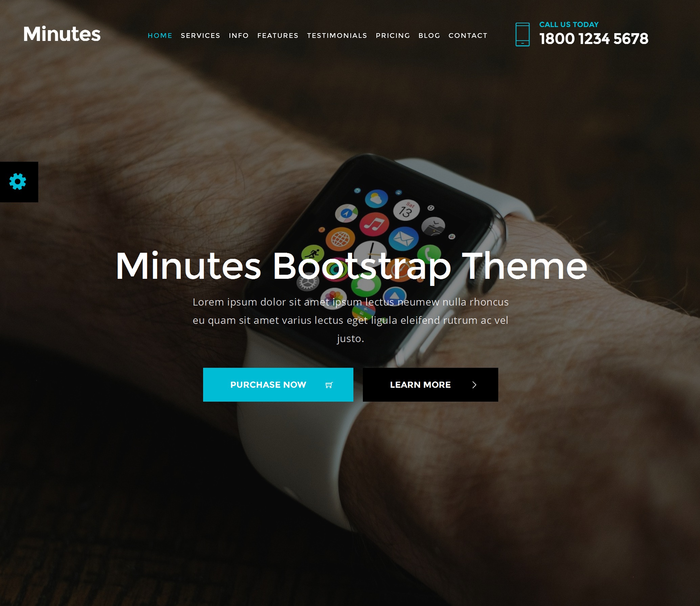Select the smartwatch hero background image

click(x=350, y=303)
